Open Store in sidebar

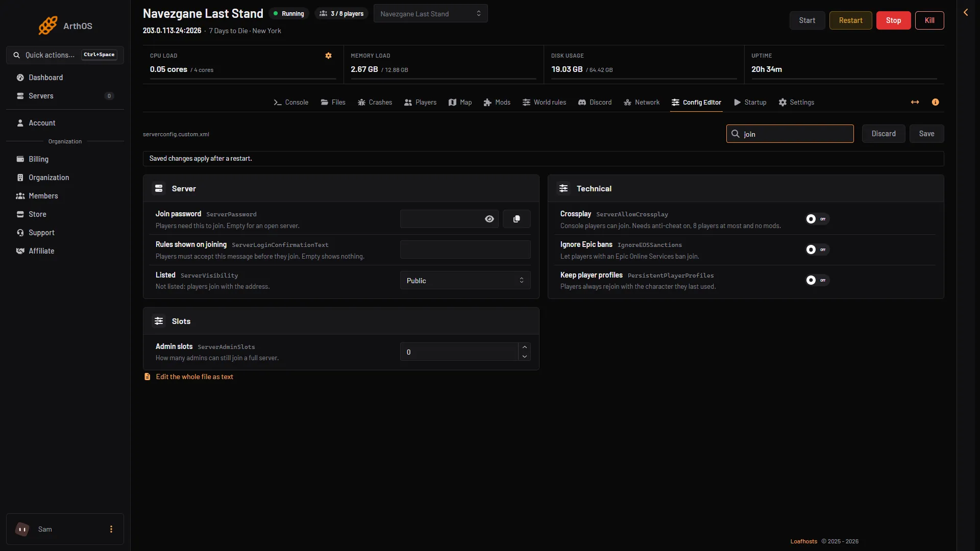coord(65,214)
